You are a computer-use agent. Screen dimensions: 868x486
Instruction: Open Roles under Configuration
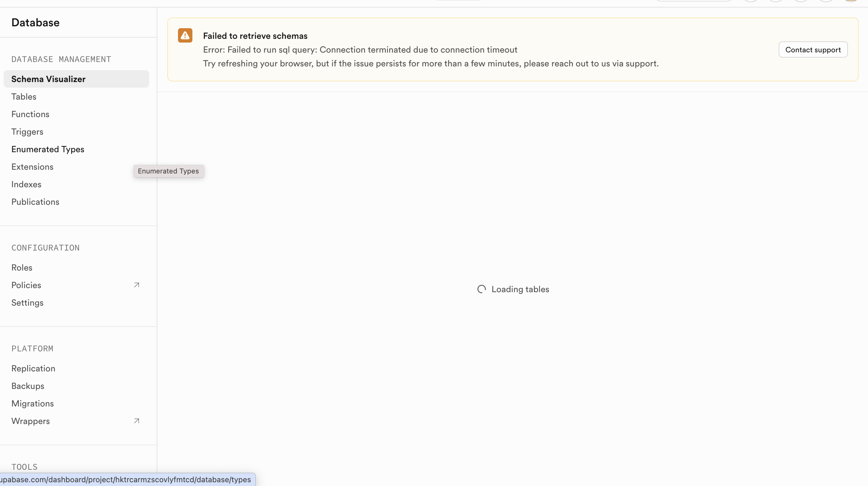pos(22,267)
